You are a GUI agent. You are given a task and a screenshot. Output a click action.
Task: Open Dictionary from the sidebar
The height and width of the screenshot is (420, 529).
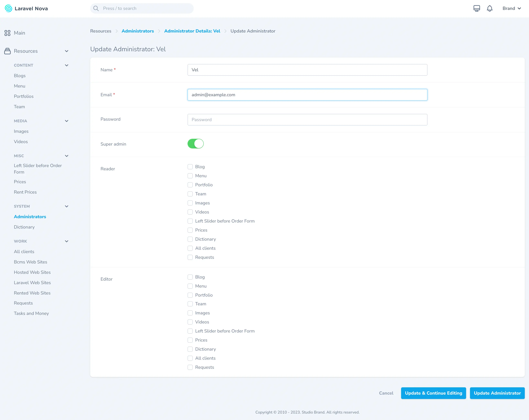coord(24,227)
